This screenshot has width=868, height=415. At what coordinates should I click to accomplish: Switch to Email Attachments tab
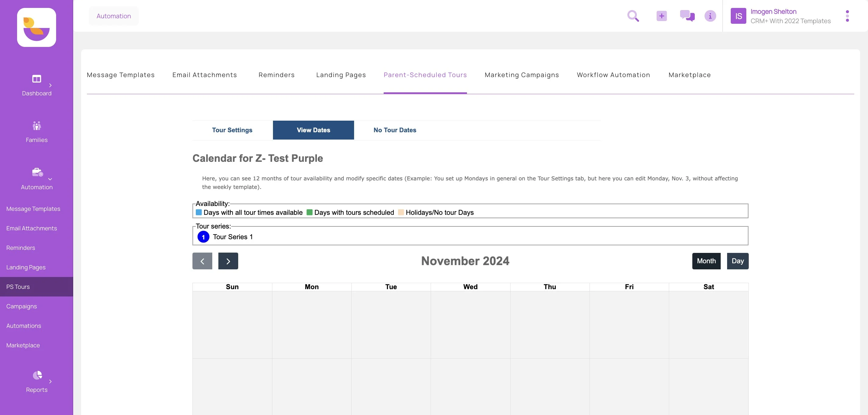point(205,75)
